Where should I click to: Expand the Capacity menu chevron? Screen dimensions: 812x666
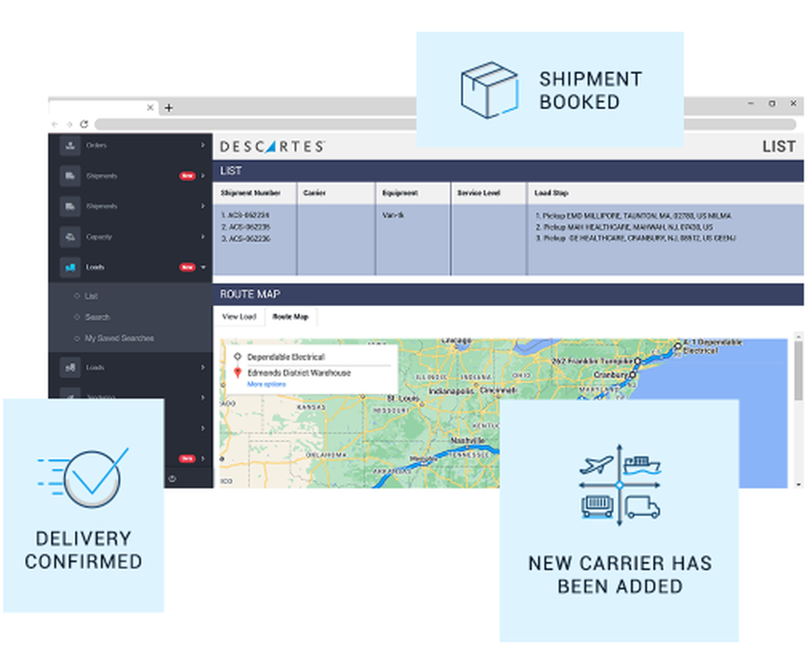[203, 237]
